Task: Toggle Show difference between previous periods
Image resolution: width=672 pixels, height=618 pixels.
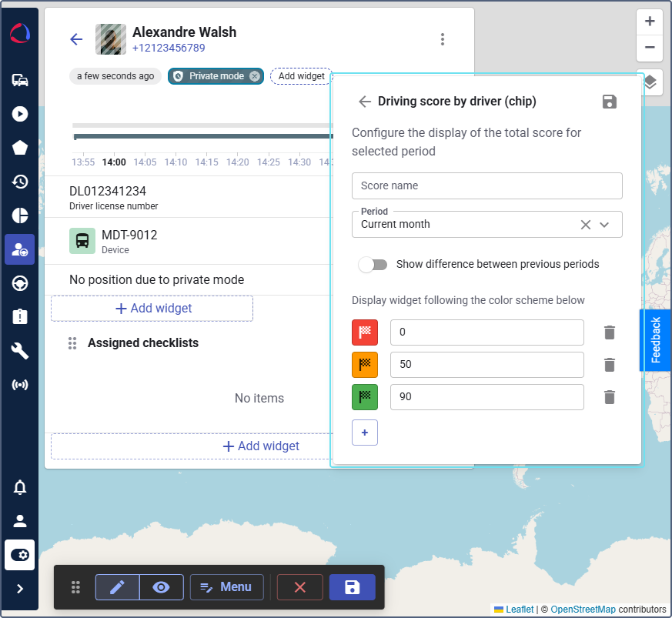Action: pyautogui.click(x=373, y=265)
